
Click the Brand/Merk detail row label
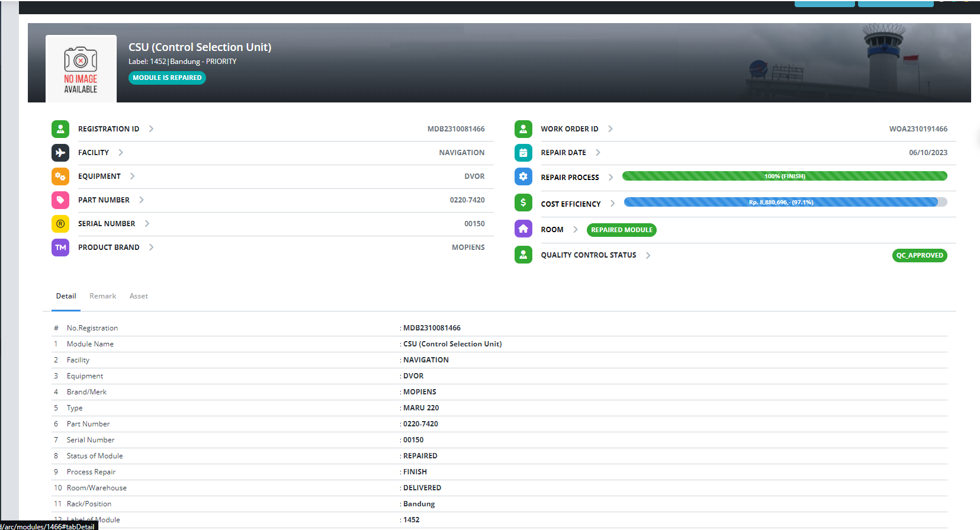click(x=86, y=392)
